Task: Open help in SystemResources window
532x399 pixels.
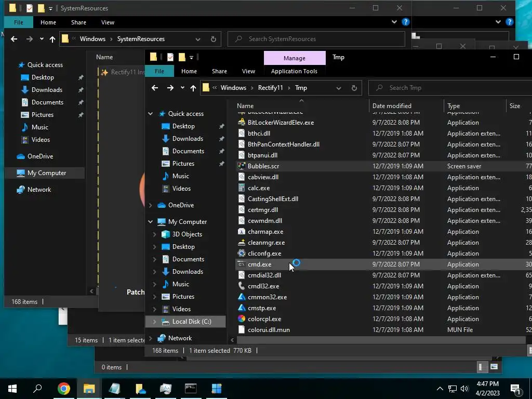Action: point(405,22)
